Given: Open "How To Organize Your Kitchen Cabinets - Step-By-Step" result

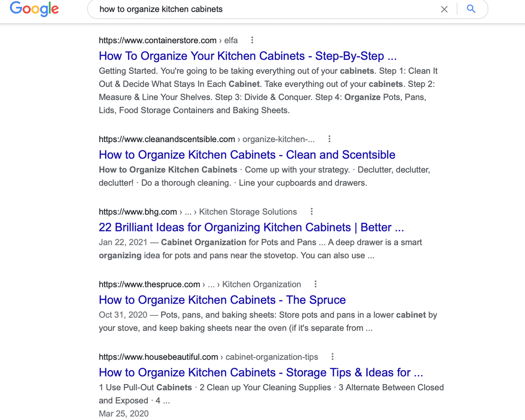Looking at the screenshot, I should (x=248, y=56).
